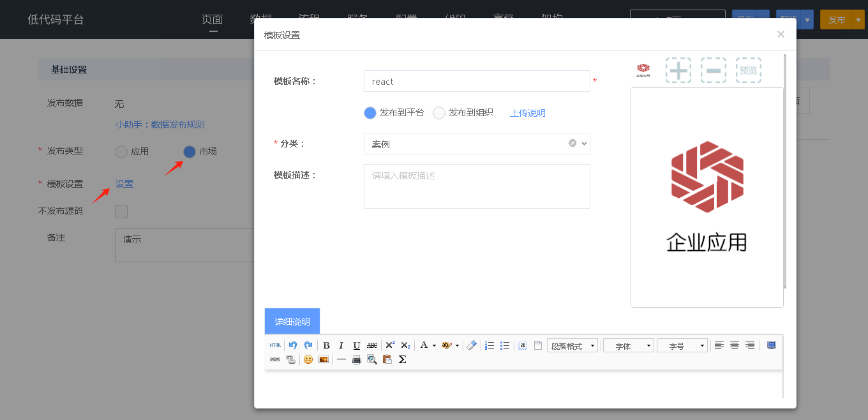
Task: Click the clear document page icon
Action: click(x=538, y=345)
